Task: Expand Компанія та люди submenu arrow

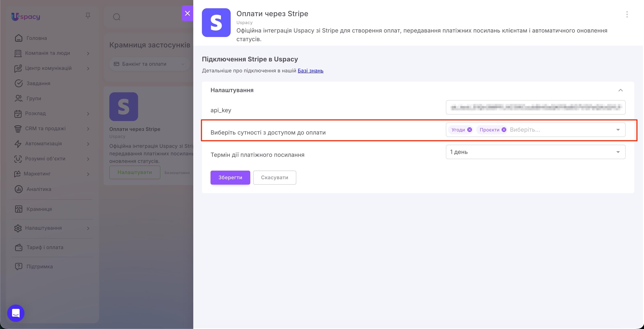Action: [88, 53]
